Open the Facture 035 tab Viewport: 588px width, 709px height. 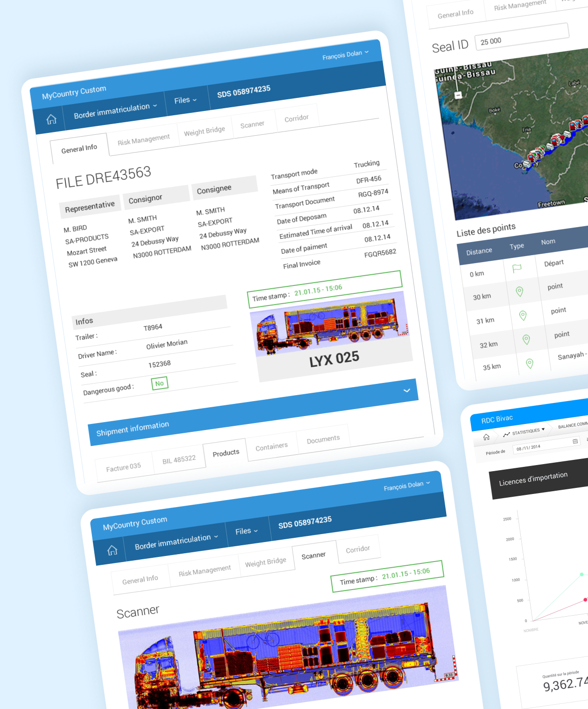123,467
